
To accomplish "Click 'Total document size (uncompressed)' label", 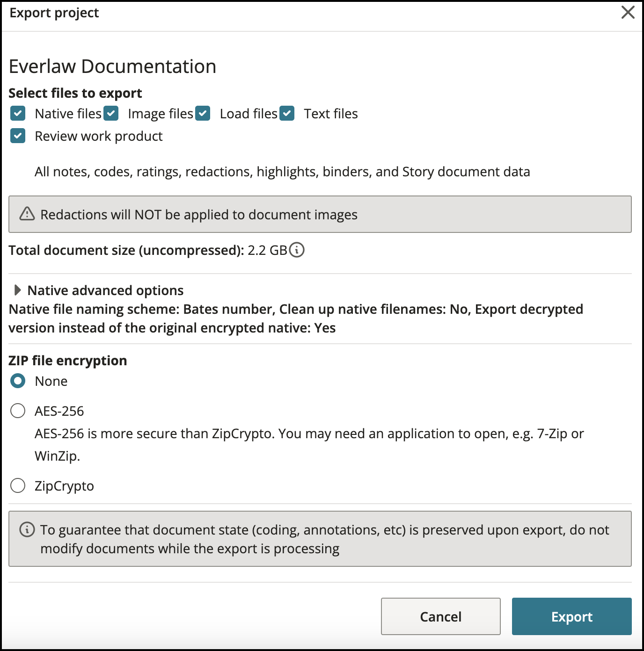I will [x=126, y=250].
